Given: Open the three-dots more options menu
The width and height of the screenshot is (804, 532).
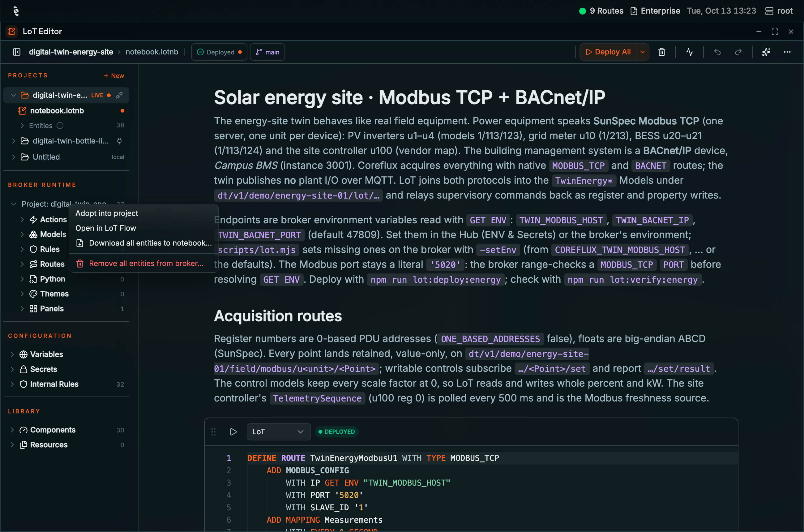Looking at the screenshot, I should [787, 52].
